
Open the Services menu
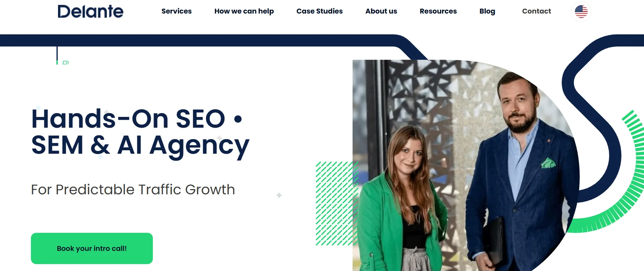click(x=176, y=11)
